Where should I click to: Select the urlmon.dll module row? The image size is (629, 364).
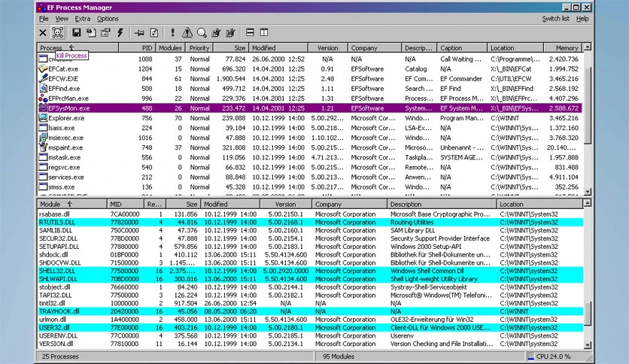310,320
